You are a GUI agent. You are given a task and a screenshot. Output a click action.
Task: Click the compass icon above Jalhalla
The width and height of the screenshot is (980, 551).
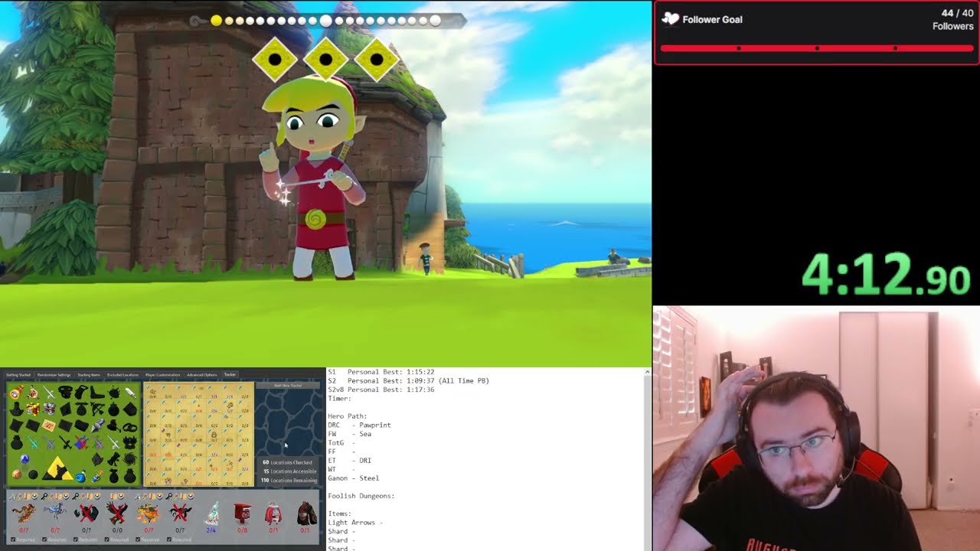pyautogui.click(x=160, y=496)
